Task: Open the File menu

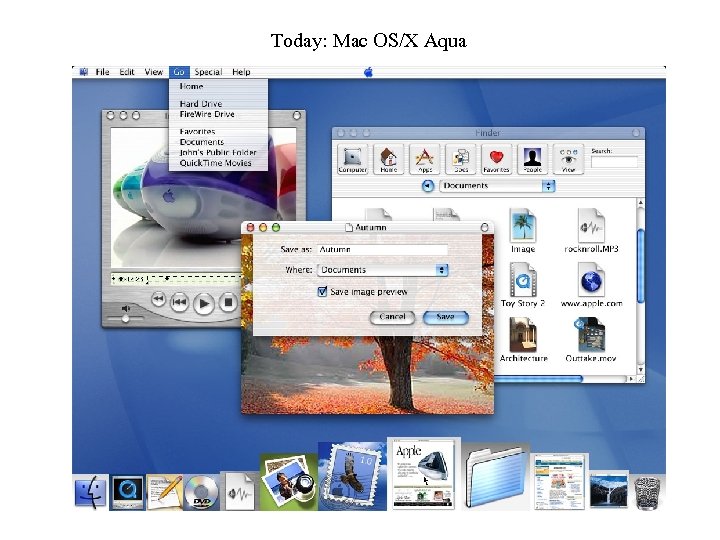Action: point(102,72)
